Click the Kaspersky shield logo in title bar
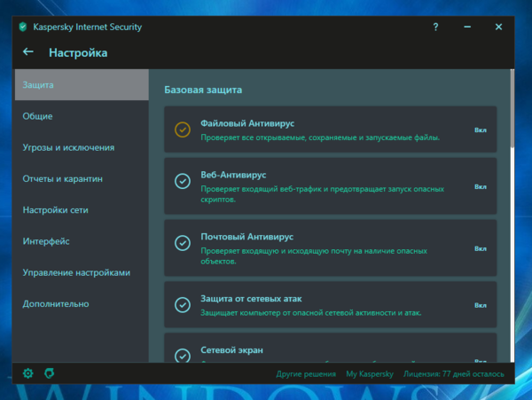The width and height of the screenshot is (532, 400). 22,27
